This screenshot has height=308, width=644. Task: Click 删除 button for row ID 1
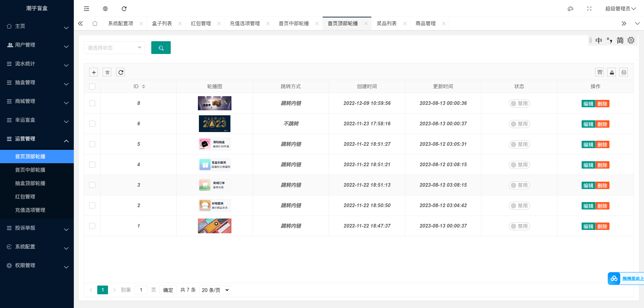click(x=602, y=227)
